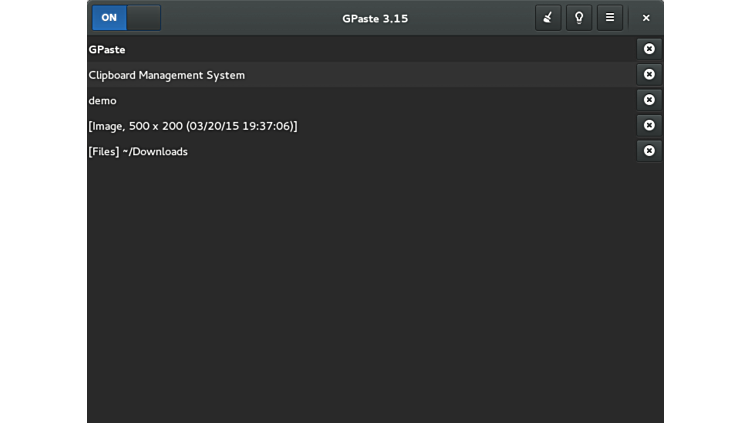Click the empty area below the history list

point(375,290)
